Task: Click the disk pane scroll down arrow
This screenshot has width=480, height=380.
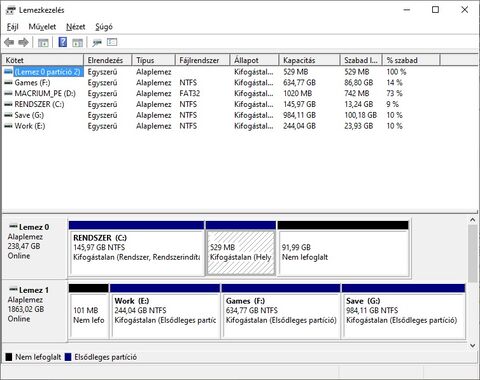Action: tap(473, 345)
